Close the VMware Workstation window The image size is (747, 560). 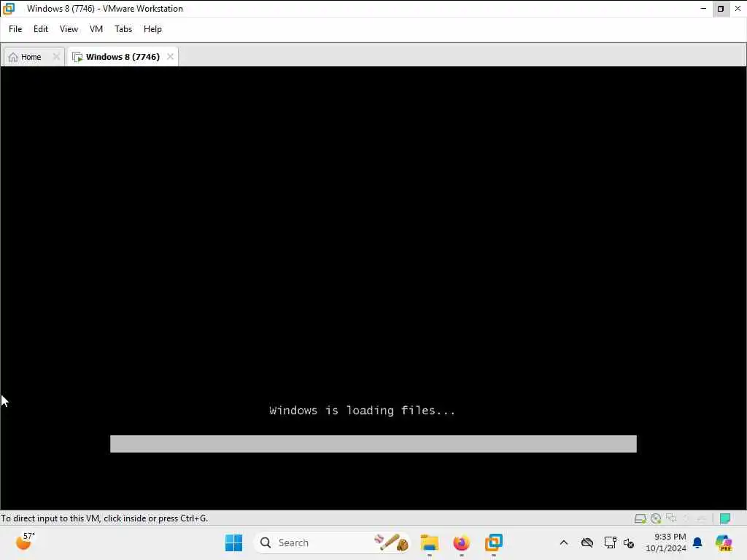pos(738,9)
